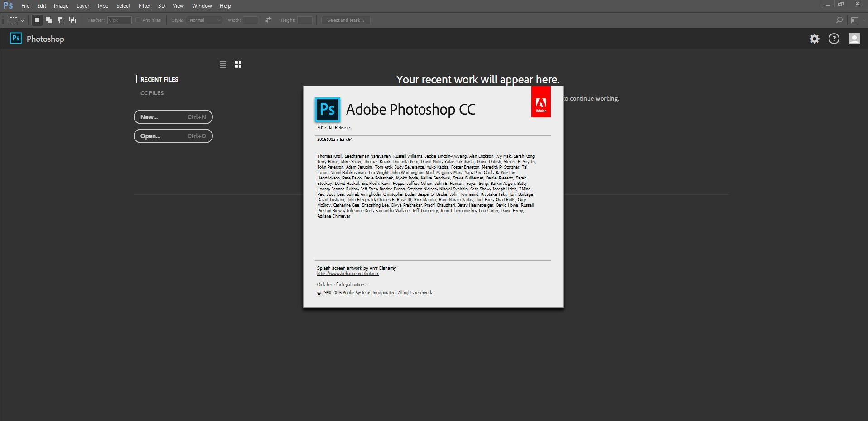Image resolution: width=868 pixels, height=421 pixels.
Task: Open the Edit menu
Action: 42,6
